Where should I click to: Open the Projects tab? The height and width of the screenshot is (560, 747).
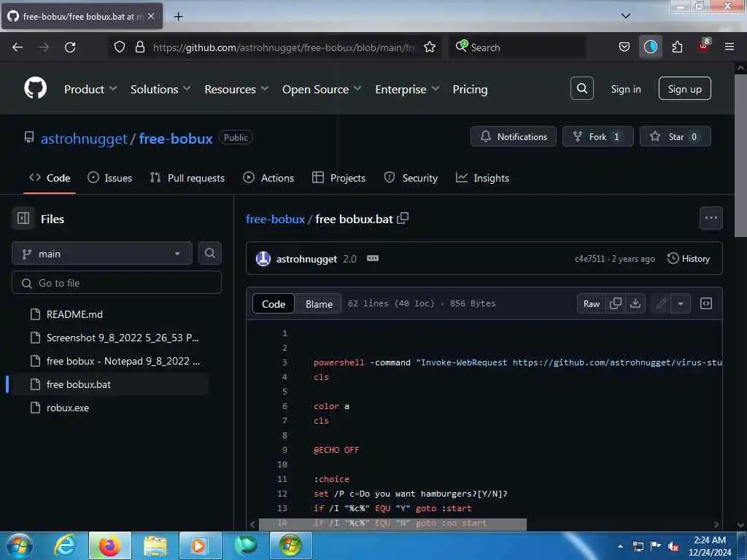pos(338,178)
